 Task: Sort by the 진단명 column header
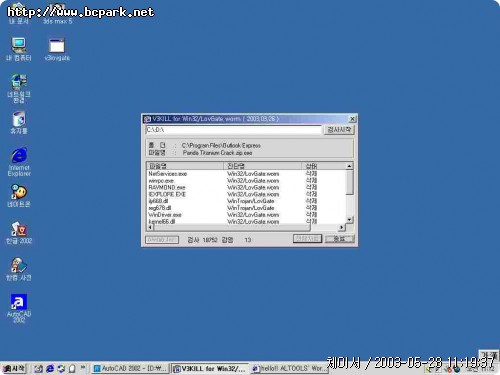(263, 166)
